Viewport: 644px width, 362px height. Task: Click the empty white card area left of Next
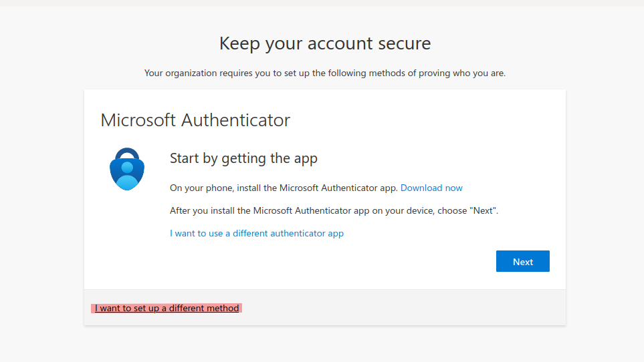pyautogui.click(x=334, y=262)
